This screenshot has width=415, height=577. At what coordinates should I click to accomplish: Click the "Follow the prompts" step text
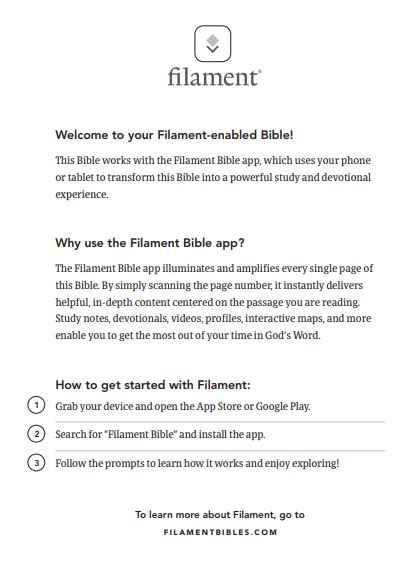click(197, 463)
